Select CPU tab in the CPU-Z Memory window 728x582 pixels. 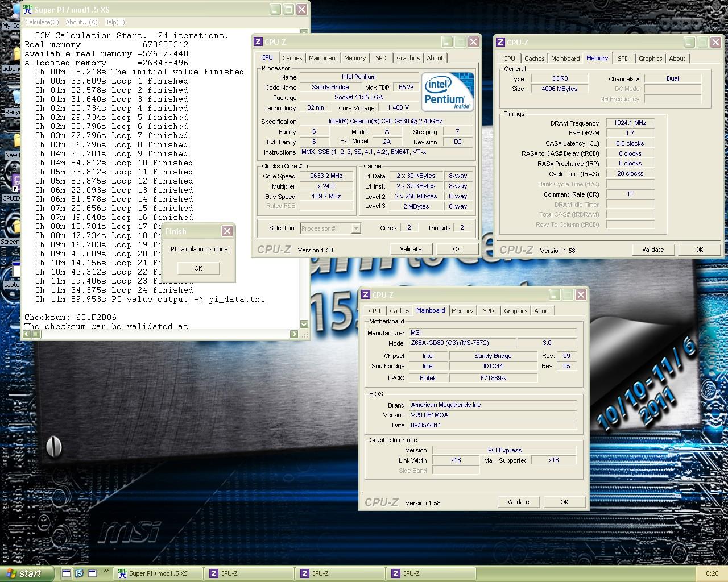pos(510,59)
